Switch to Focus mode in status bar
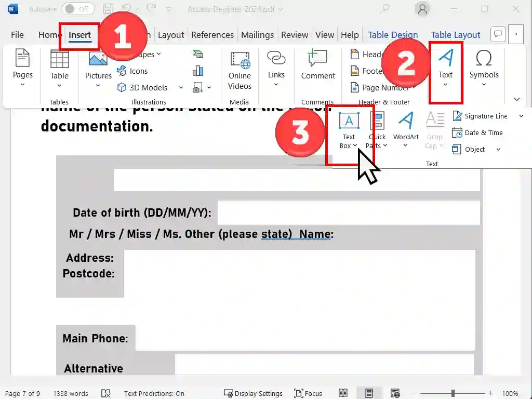 [x=308, y=393]
